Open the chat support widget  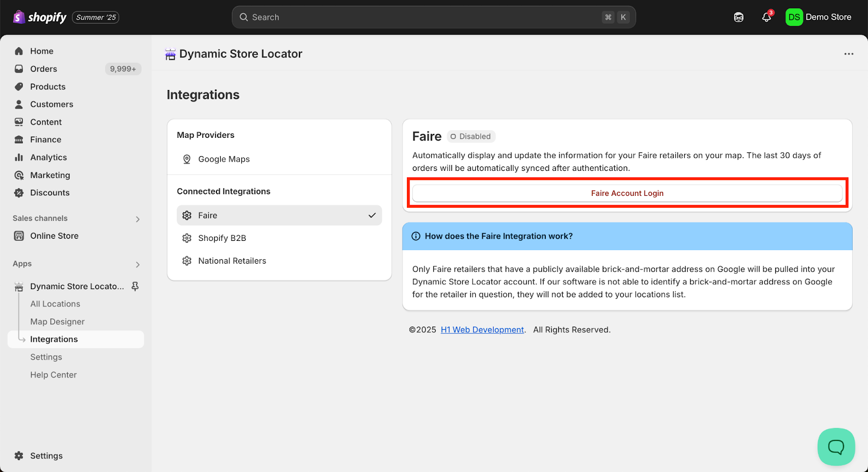(836, 447)
